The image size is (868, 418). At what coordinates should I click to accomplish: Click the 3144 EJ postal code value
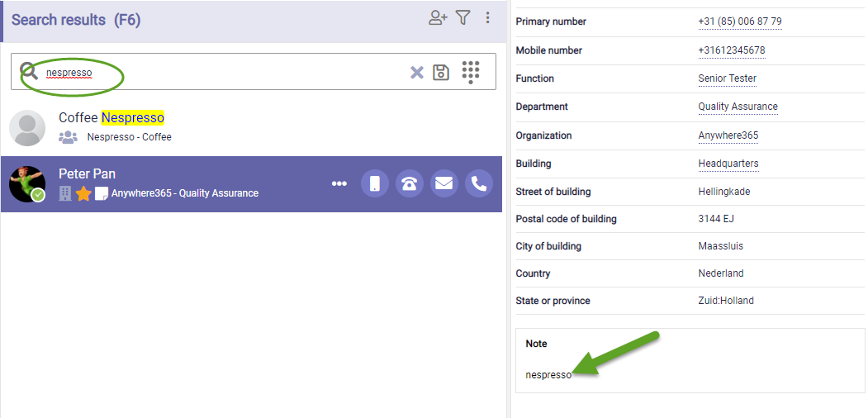[716, 219]
